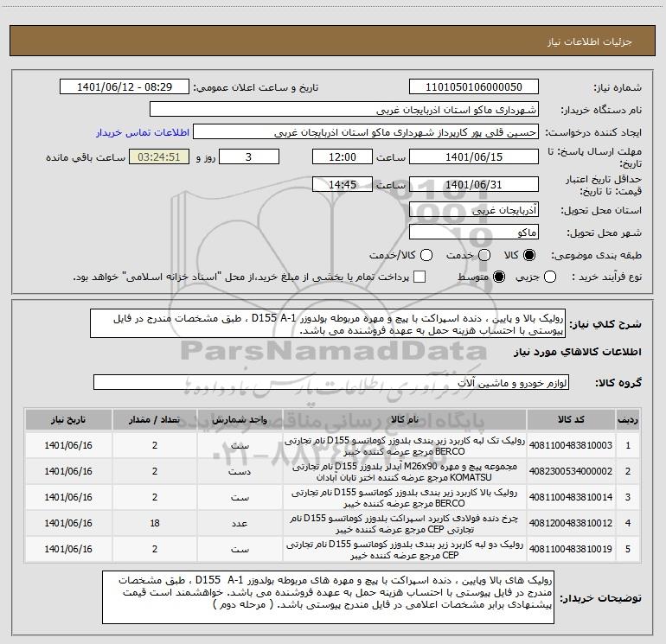Screen dimensions: 666x644
Task: Click the remaining days field showing 3
Action: click(249, 156)
